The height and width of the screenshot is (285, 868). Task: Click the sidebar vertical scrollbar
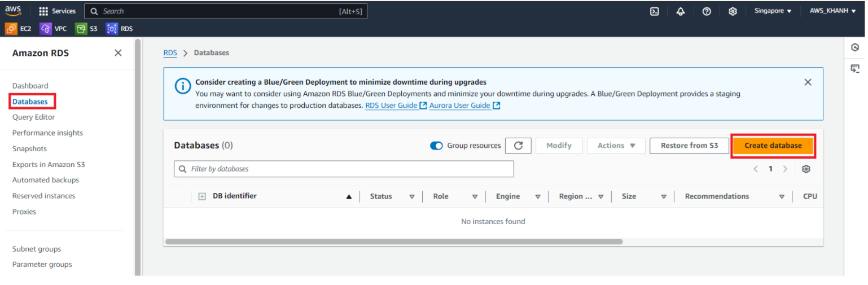[137, 156]
